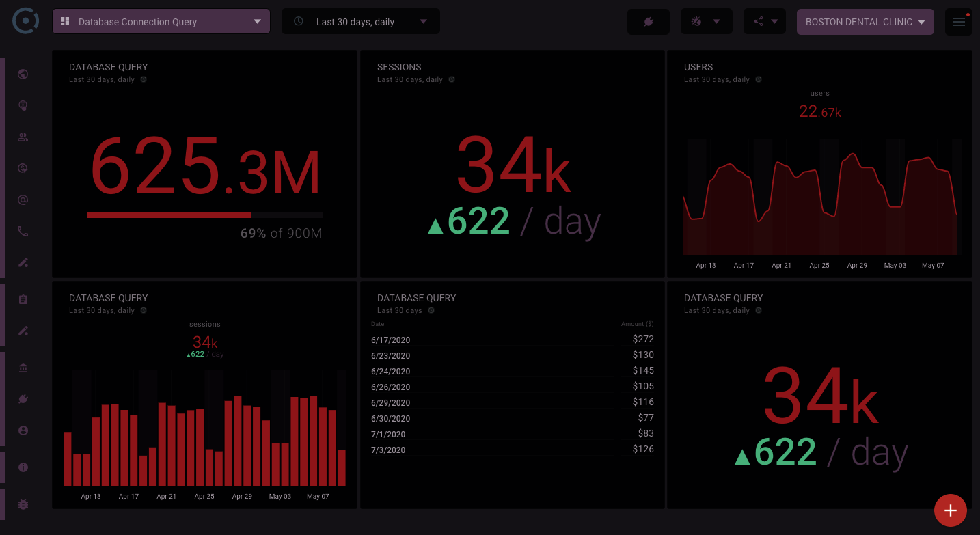980x535 pixels.
Task: Click the app logo in top-left corner
Action: pos(26,21)
